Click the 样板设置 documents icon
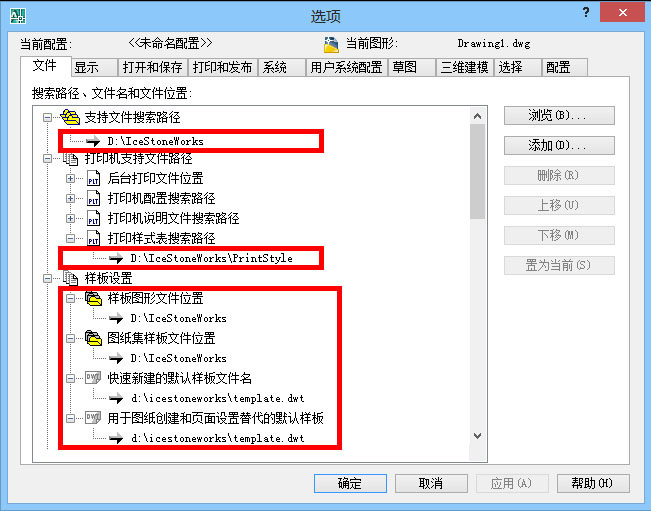 (x=70, y=278)
